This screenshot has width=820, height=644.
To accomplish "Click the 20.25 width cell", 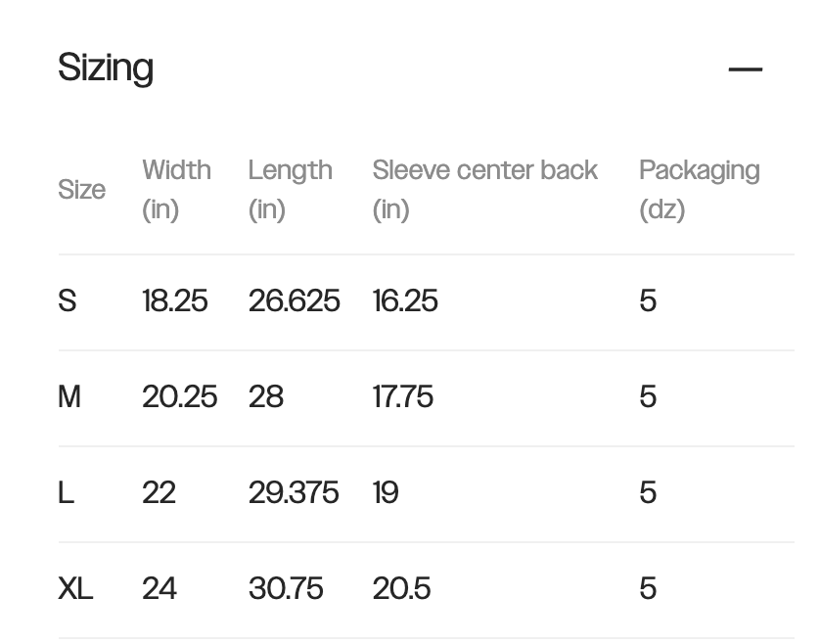I will pos(179,396).
